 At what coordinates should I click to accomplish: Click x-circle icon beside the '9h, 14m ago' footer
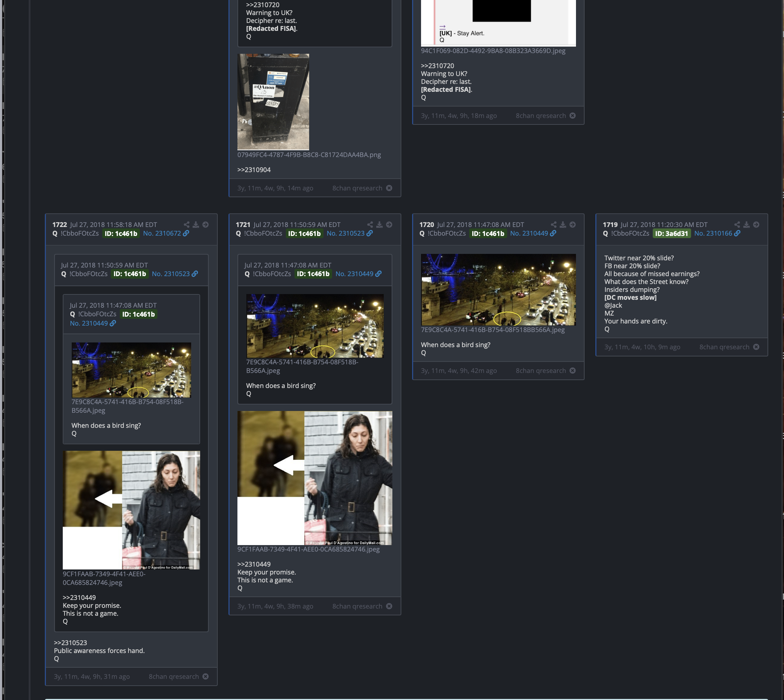389,188
